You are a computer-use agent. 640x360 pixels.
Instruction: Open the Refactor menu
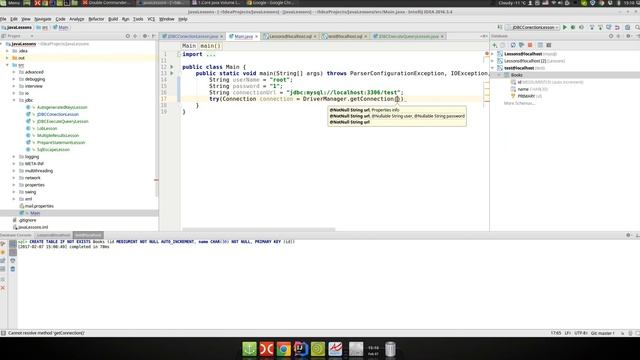(96, 19)
